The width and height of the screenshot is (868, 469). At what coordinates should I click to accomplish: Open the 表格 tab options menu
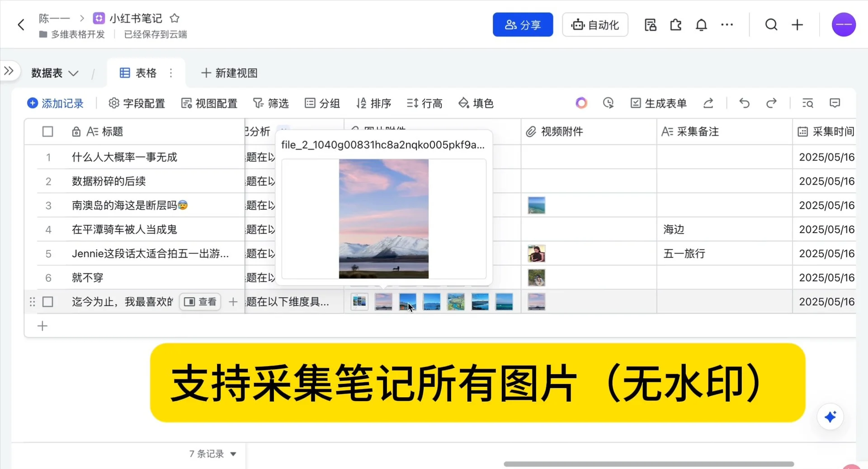click(171, 73)
